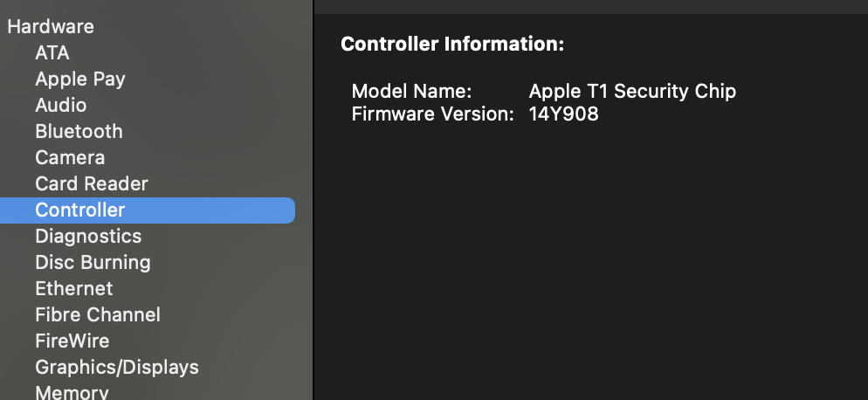Collapse the Hardware category header
The width and height of the screenshot is (868, 400).
51,26
